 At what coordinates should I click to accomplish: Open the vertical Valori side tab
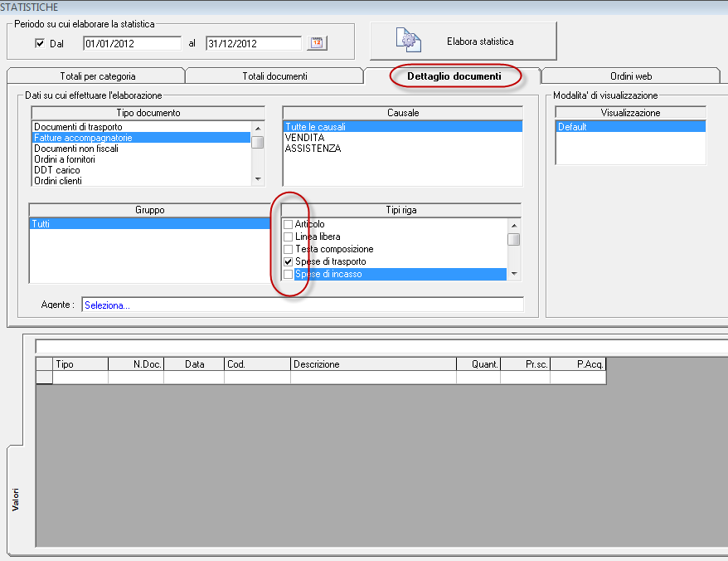pyautogui.click(x=15, y=500)
